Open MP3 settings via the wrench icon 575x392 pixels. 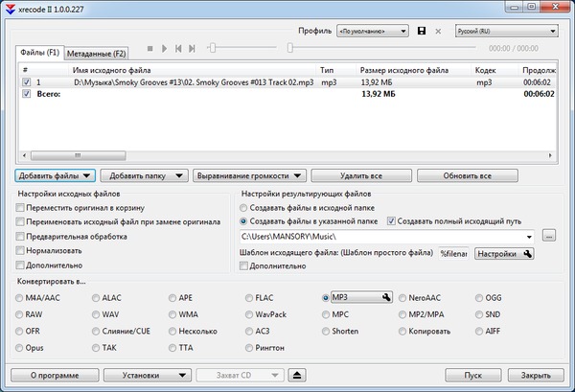[x=385, y=297]
